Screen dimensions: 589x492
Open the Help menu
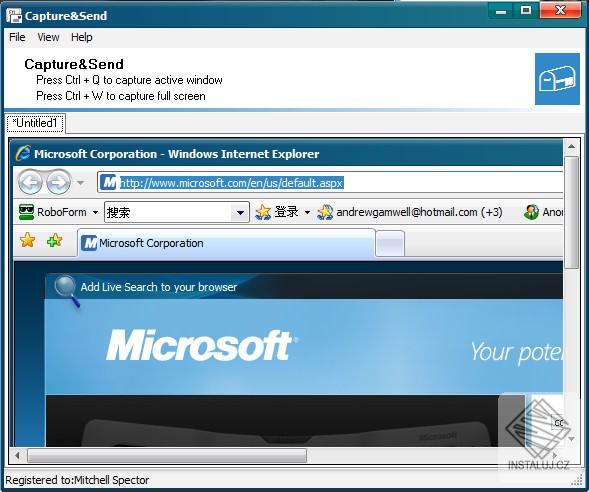pos(82,37)
